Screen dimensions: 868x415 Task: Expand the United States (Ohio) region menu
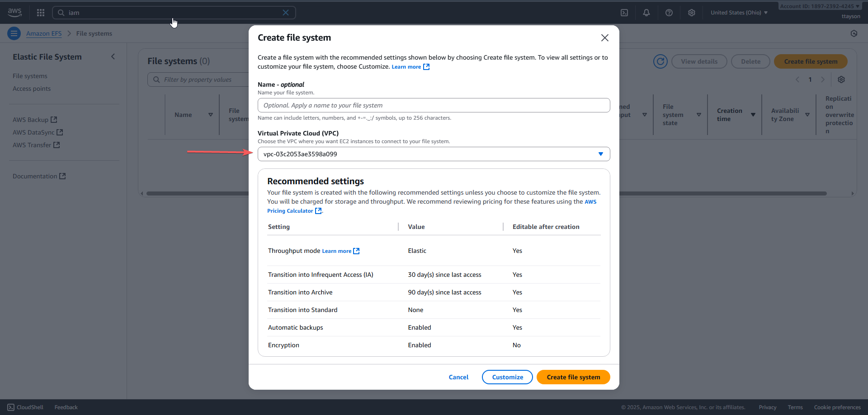tap(739, 13)
